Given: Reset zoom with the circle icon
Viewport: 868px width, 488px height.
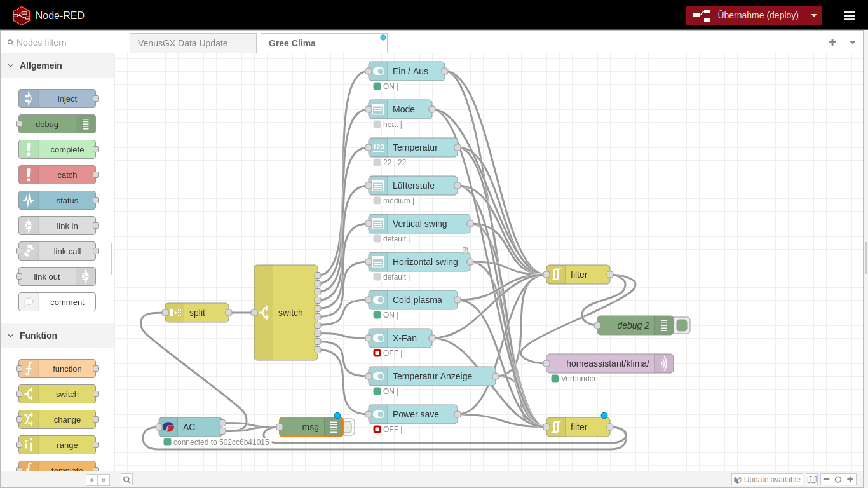Looking at the screenshot, I should tap(838, 480).
